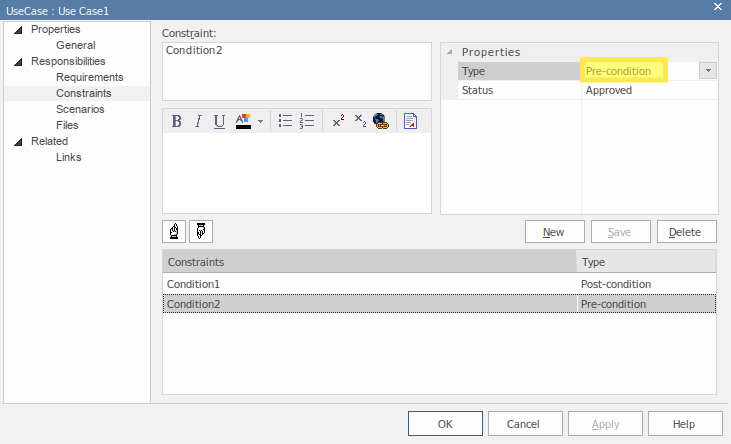
Task: Click the hand-pointing-up move constraint button
Action: click(x=174, y=232)
